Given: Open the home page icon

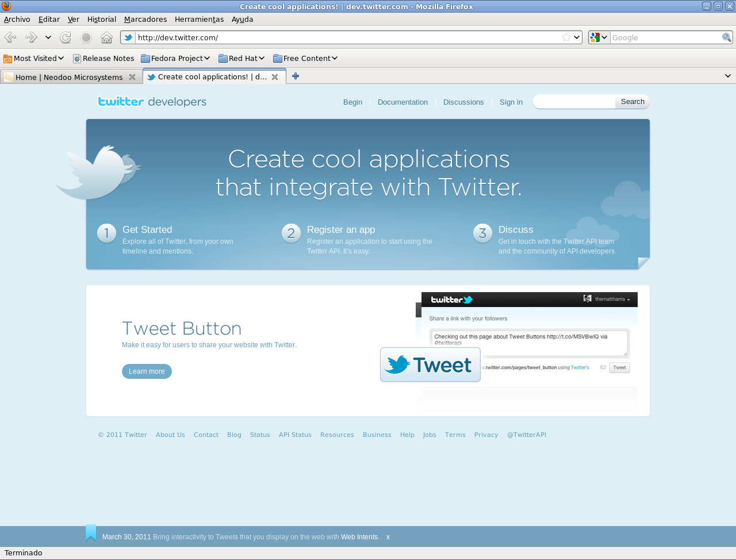Looking at the screenshot, I should coord(106,37).
